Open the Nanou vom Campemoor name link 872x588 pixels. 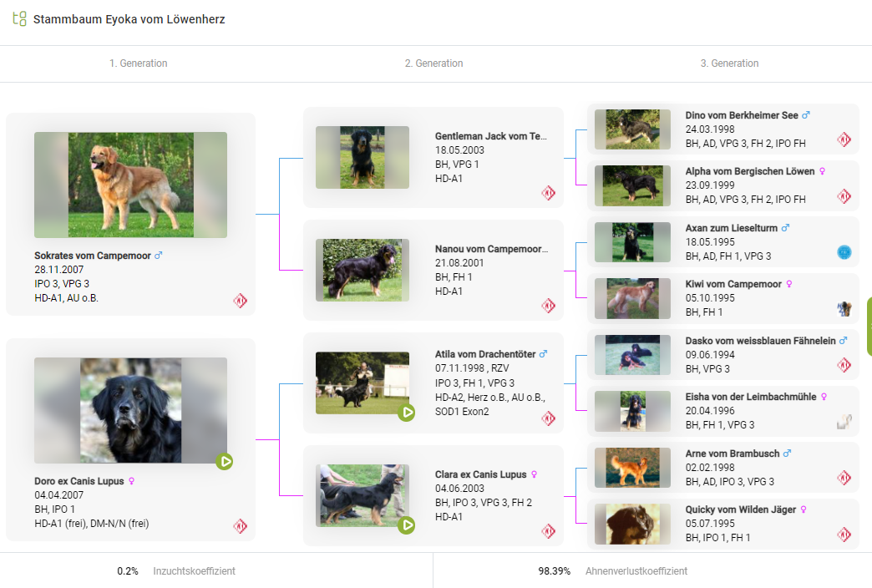[490, 249]
